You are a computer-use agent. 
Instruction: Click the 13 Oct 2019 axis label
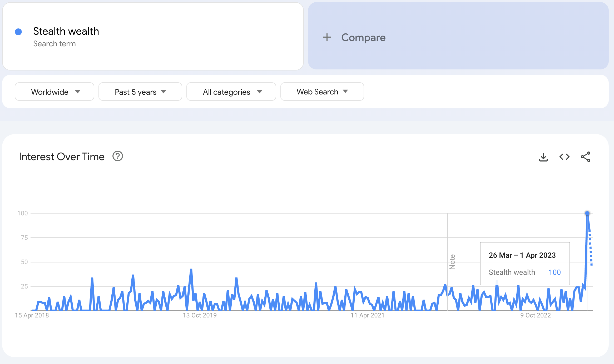click(x=200, y=315)
